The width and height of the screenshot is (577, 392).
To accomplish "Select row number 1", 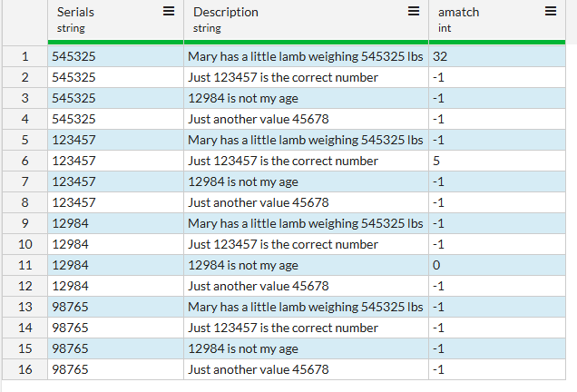I will click(24, 56).
